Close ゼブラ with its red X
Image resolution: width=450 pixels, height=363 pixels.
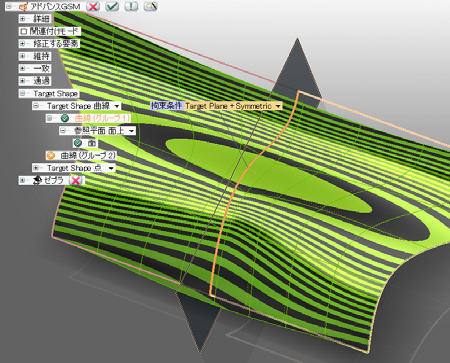pyautogui.click(x=76, y=180)
